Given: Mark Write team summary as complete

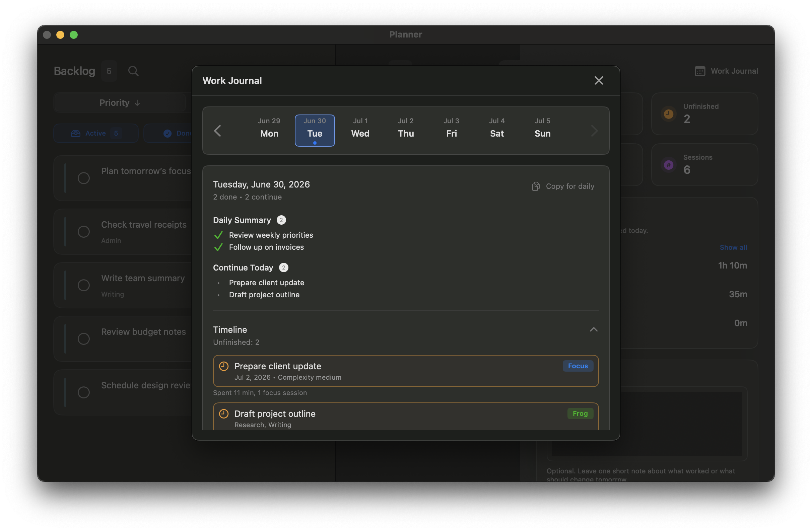Looking at the screenshot, I should (84, 285).
